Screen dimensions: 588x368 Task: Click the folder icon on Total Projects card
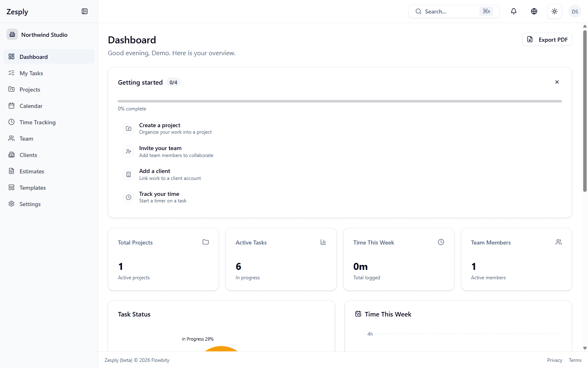[x=206, y=242]
